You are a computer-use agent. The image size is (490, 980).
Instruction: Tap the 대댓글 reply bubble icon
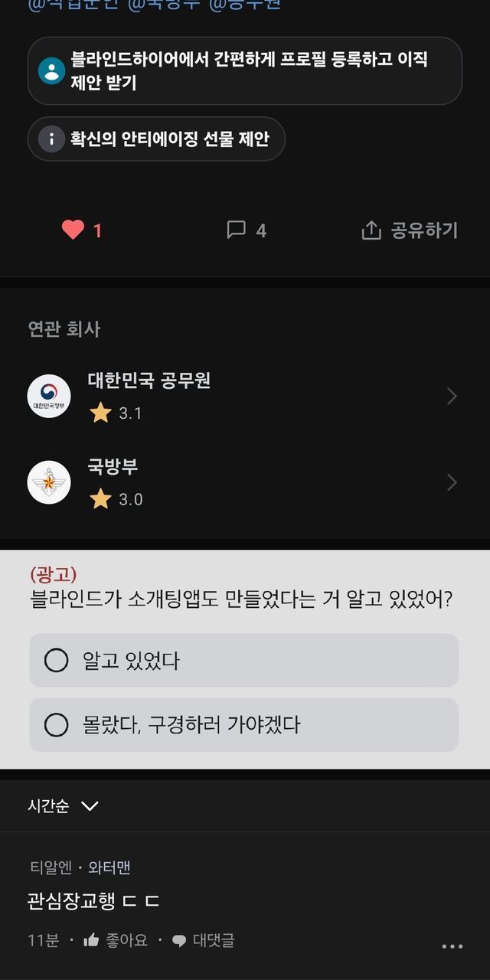coord(179,941)
